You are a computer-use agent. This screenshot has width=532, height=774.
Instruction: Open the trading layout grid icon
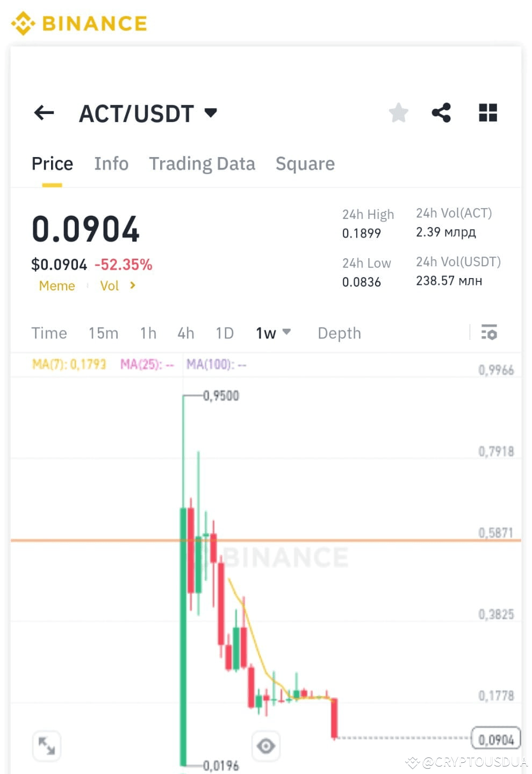[487, 112]
